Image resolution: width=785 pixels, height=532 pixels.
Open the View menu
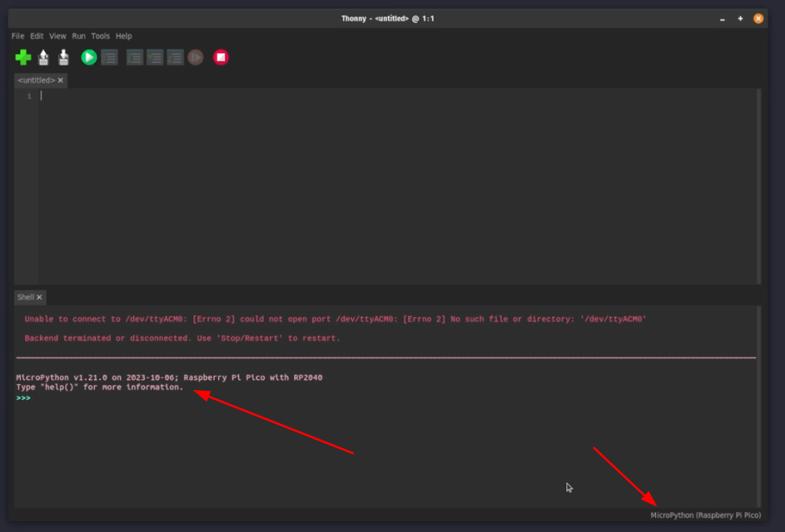pyautogui.click(x=57, y=36)
